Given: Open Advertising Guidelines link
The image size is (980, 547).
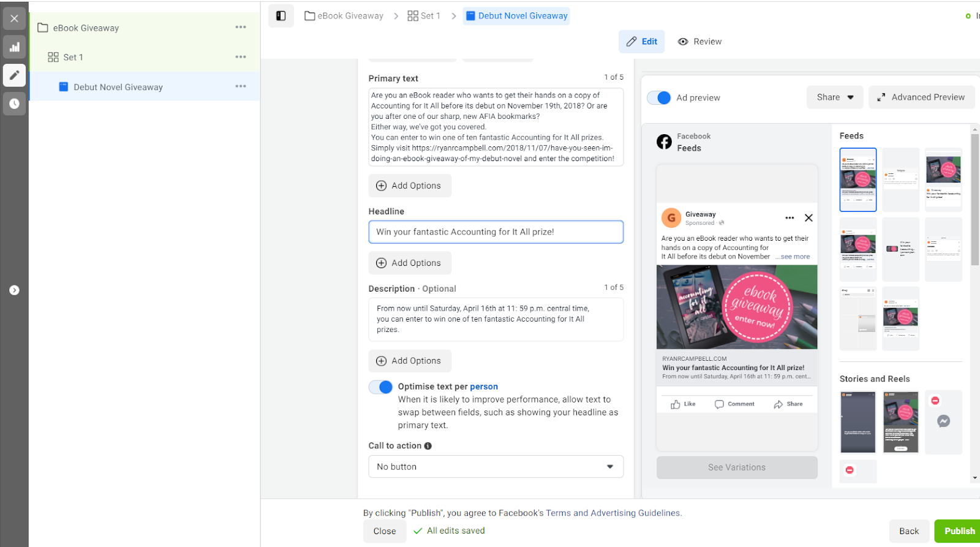Looking at the screenshot, I should (635, 513).
